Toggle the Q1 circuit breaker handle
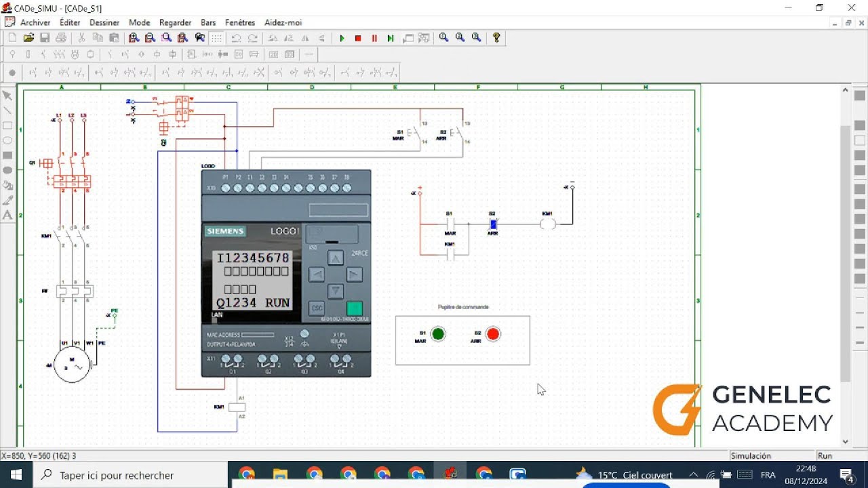This screenshot has height=488, width=868. point(46,163)
